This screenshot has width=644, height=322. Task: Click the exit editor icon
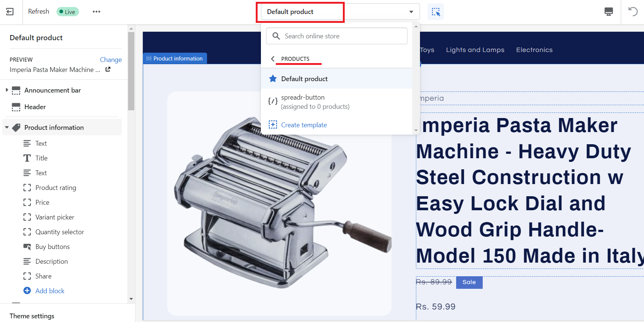pyautogui.click(x=10, y=12)
